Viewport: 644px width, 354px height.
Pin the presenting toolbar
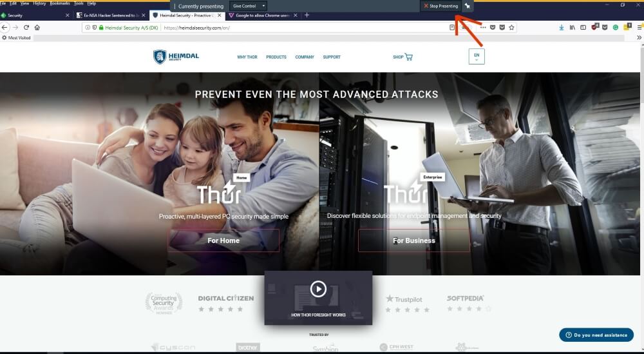coord(468,6)
